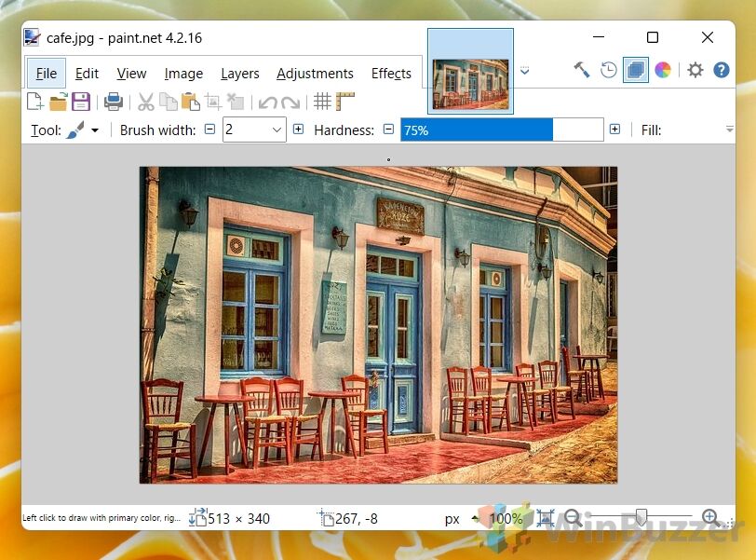The height and width of the screenshot is (560, 756).
Task: Click the 100% zoom level value
Action: point(506,518)
